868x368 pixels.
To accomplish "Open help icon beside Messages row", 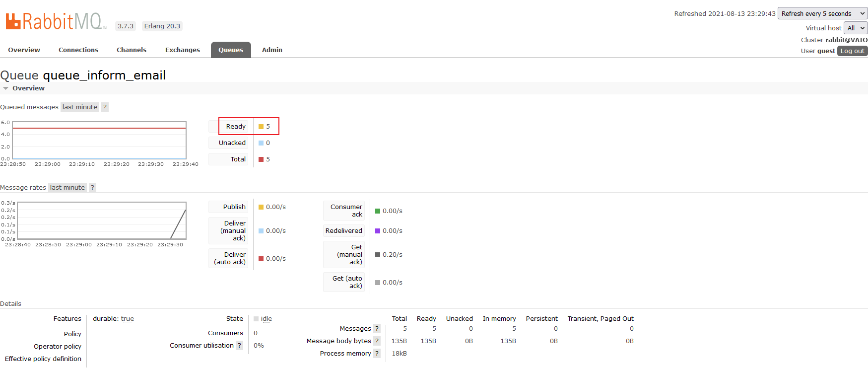I will (x=377, y=328).
